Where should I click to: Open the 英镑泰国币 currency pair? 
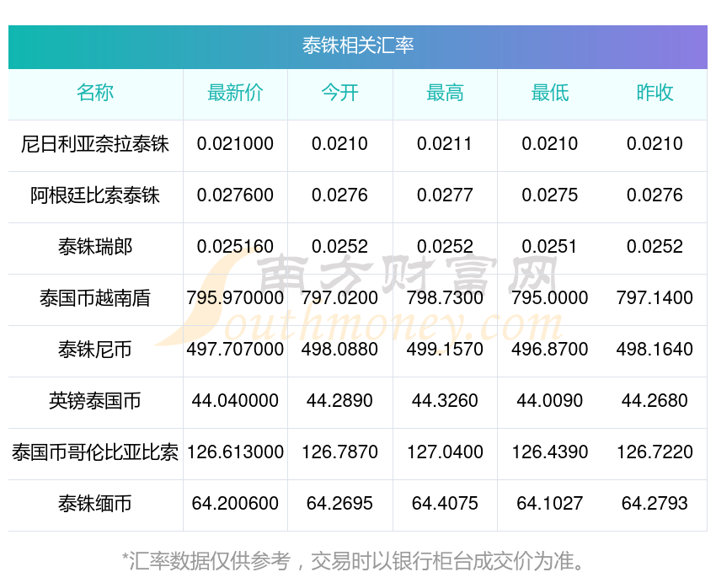click(x=95, y=401)
